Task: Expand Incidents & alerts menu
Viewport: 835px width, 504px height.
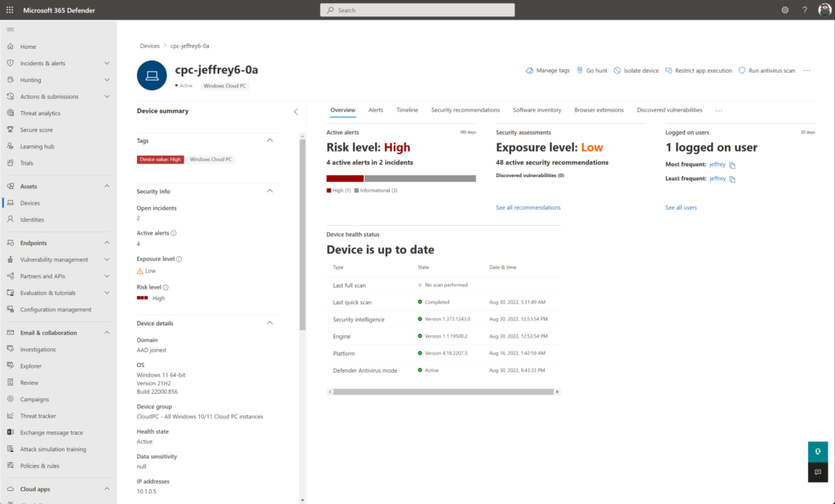Action: (107, 64)
